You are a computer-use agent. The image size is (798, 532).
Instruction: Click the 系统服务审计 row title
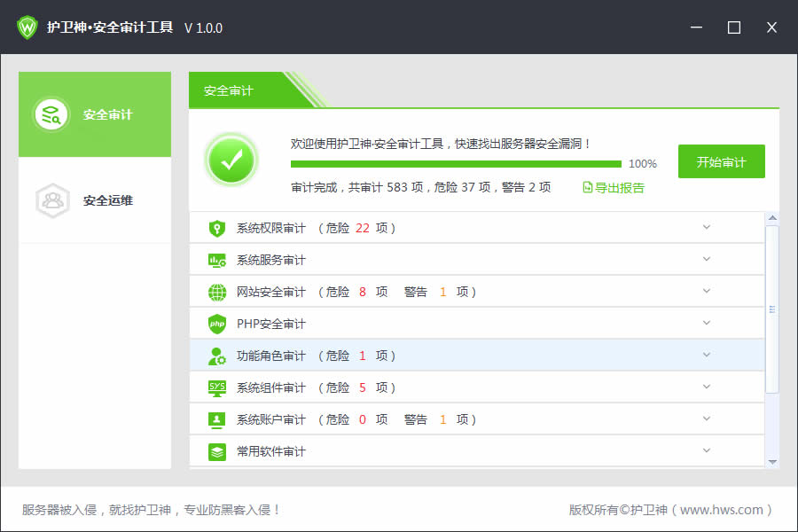point(271,260)
